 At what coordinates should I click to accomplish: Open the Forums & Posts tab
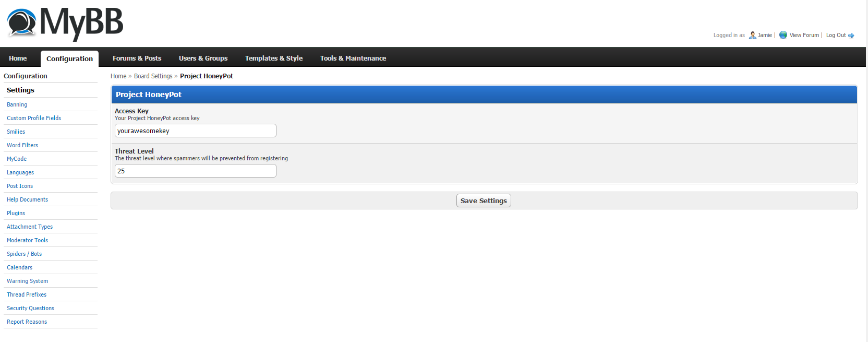tap(137, 58)
